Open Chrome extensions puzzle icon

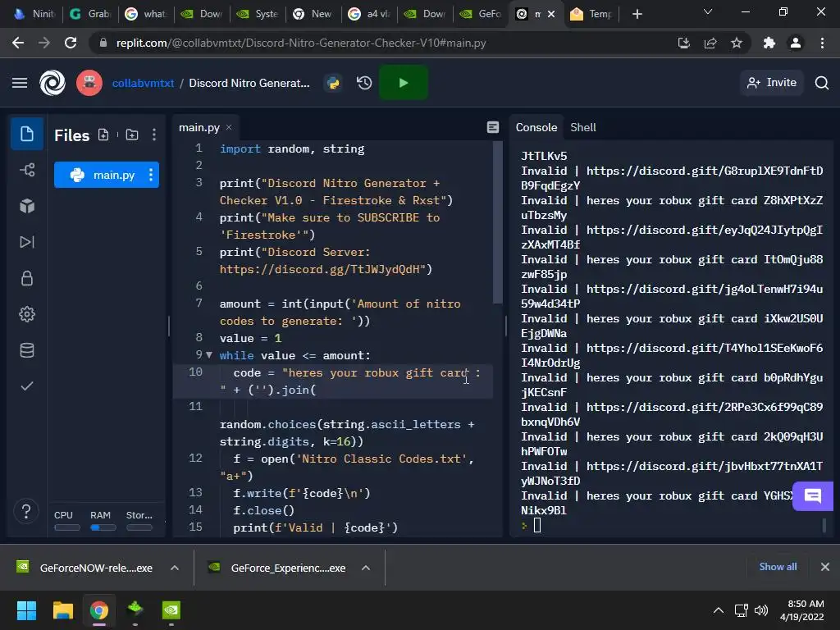[x=769, y=43]
